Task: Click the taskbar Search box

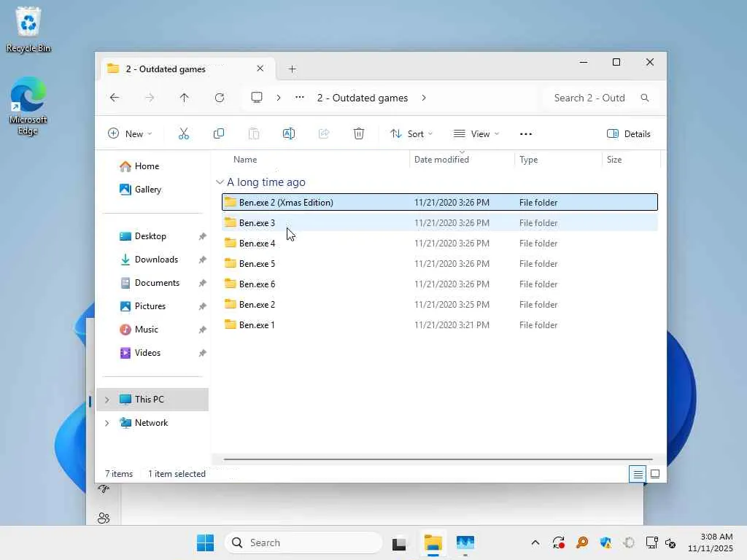Action: pyautogui.click(x=303, y=542)
